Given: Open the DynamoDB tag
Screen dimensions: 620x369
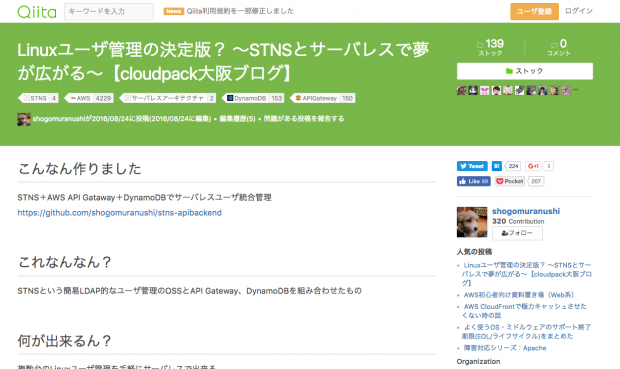Looking at the screenshot, I should point(253,98).
